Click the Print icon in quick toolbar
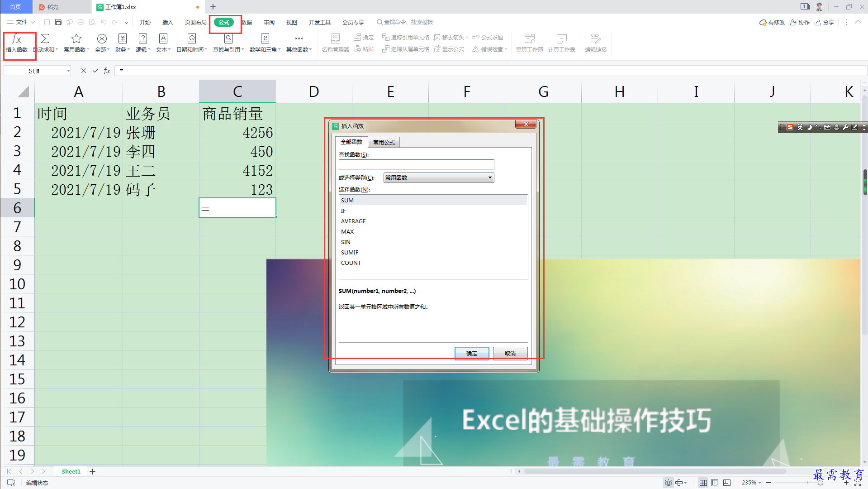 [x=81, y=22]
